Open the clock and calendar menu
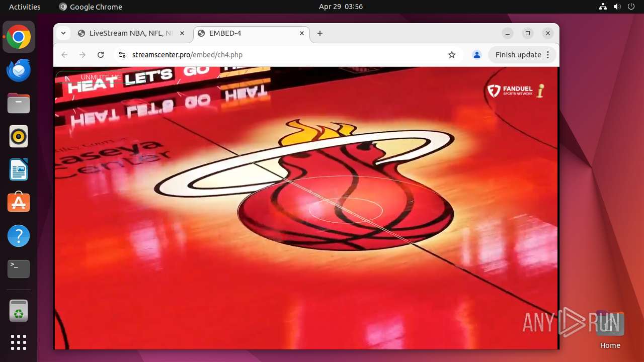Image resolution: width=644 pixels, height=362 pixels. pos(341,7)
